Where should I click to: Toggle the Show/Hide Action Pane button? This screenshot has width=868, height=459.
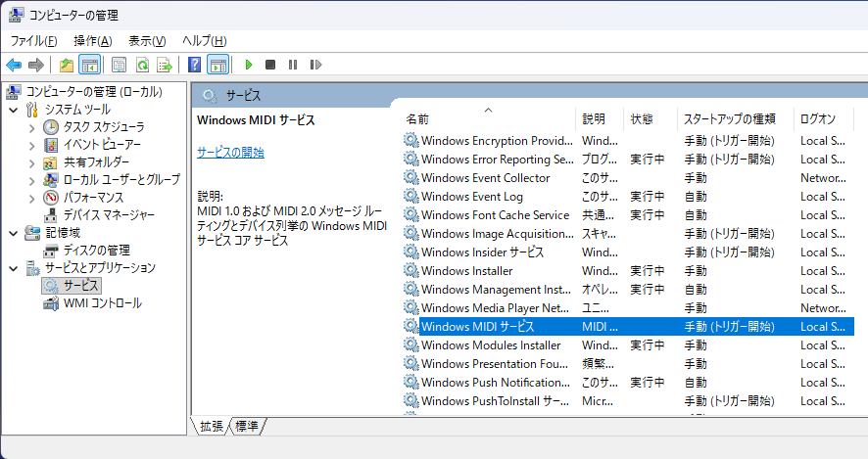point(218,65)
